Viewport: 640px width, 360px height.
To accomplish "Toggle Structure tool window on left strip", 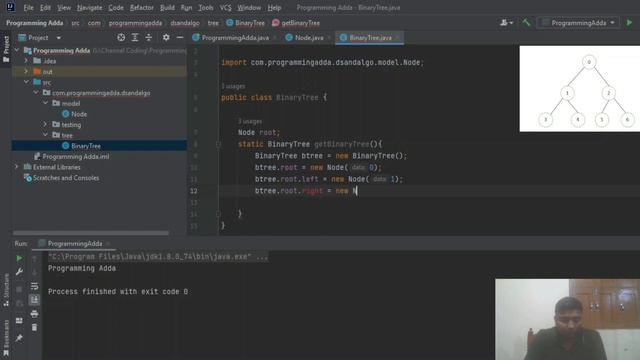I will (x=6, y=290).
